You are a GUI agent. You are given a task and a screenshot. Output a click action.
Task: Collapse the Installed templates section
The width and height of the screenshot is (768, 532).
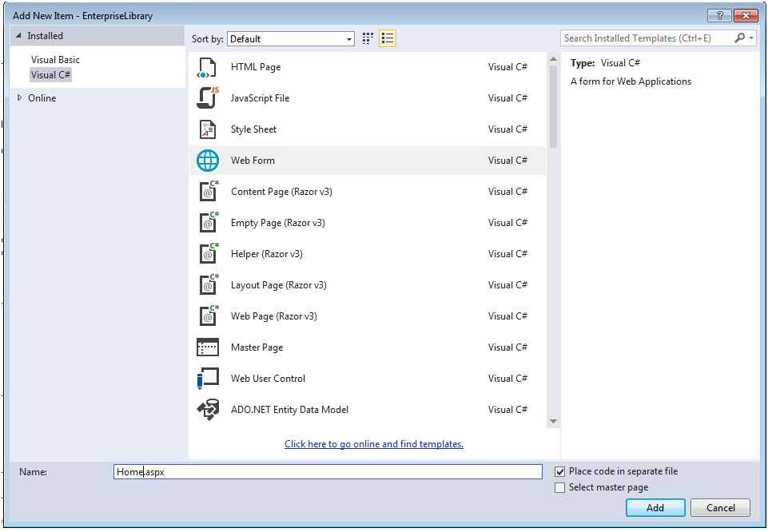pos(20,35)
